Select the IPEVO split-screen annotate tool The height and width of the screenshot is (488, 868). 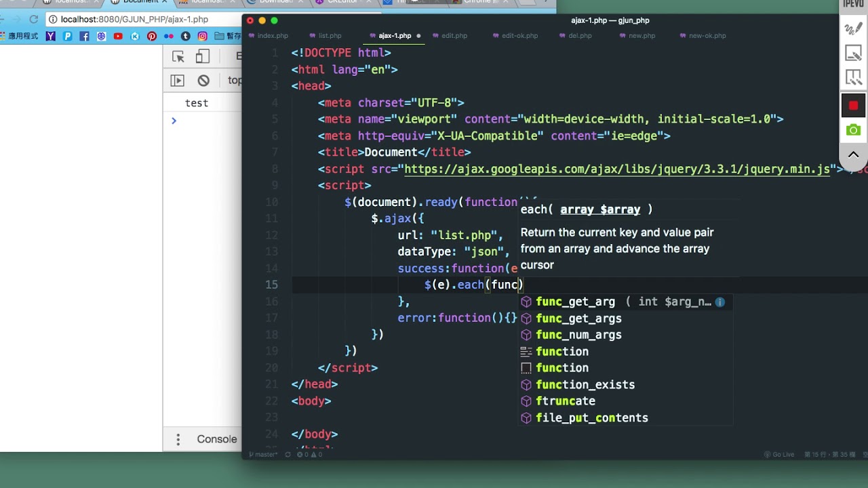[853, 79]
